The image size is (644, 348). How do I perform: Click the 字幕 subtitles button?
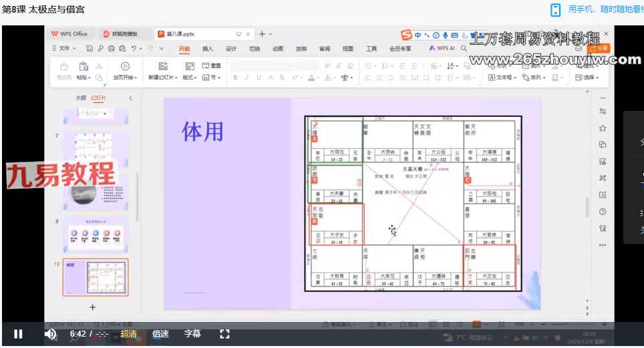192,334
